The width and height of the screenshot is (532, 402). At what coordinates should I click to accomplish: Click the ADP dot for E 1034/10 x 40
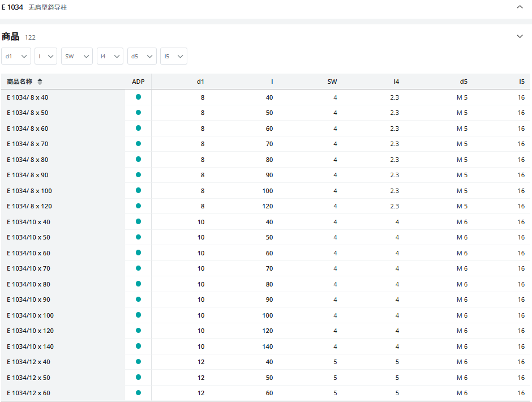point(138,221)
